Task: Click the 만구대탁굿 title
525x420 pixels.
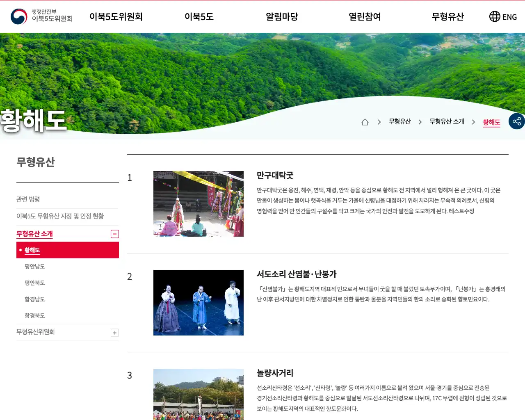Action: coord(275,176)
